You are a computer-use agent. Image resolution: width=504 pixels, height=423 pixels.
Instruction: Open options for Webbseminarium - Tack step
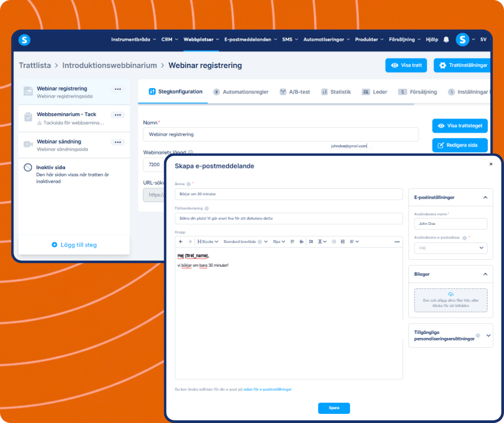[x=117, y=115]
